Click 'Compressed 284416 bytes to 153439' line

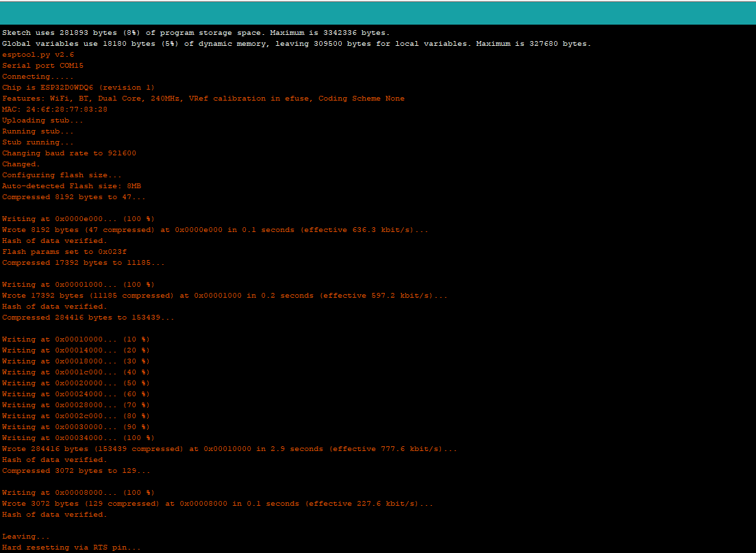(88, 318)
